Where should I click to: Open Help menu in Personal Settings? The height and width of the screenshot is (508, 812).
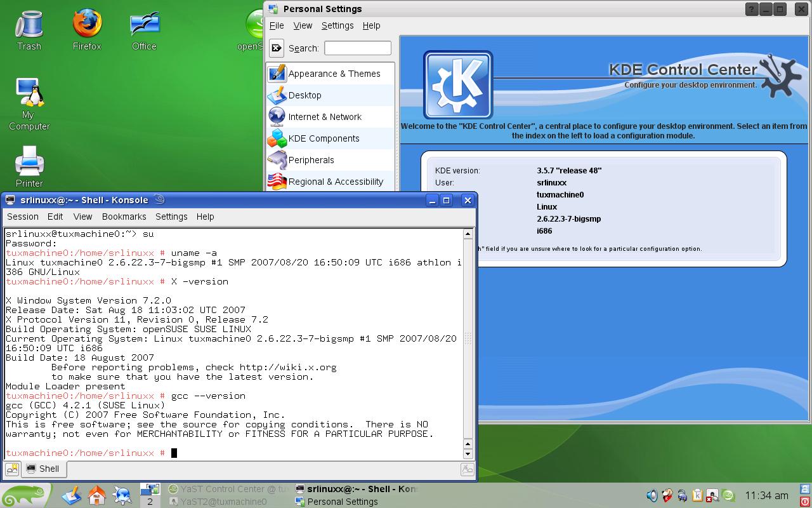(371, 25)
